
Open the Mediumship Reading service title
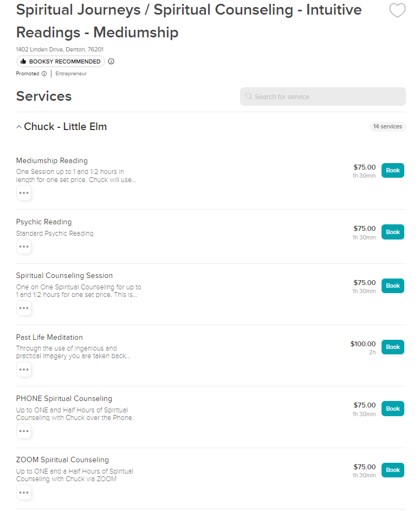click(x=52, y=160)
